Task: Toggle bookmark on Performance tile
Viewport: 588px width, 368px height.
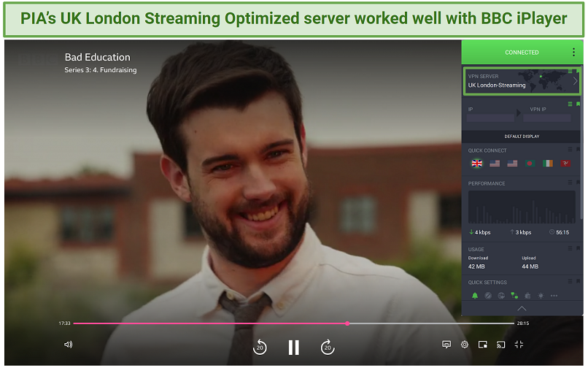Action: coord(578,182)
